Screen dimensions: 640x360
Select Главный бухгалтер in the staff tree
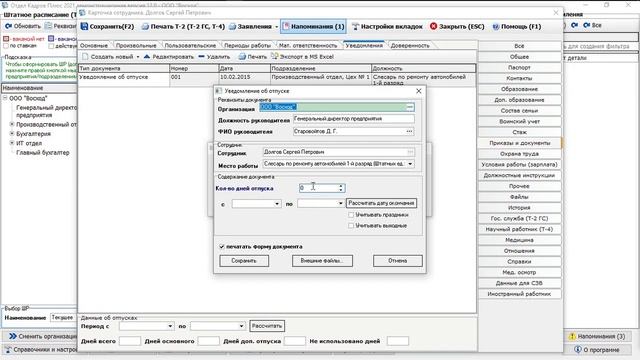pos(43,153)
